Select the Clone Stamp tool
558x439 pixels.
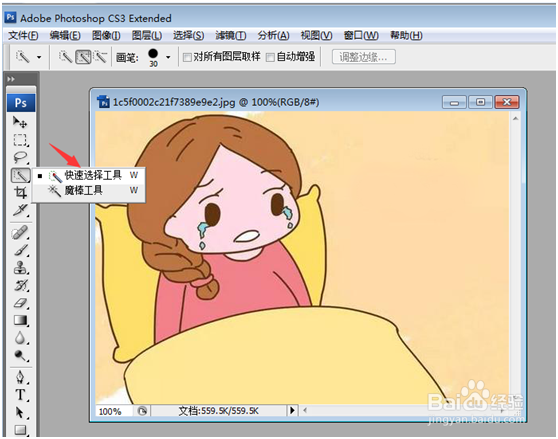20,268
